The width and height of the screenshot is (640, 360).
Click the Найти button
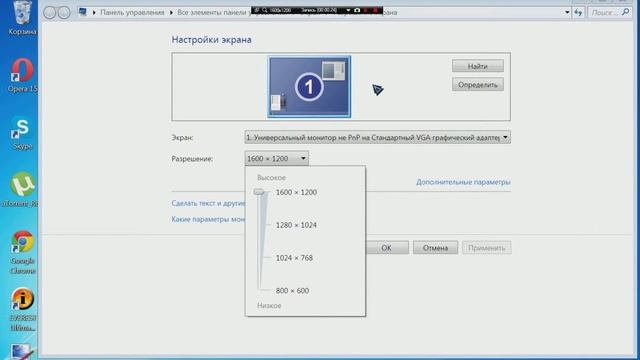[x=478, y=66]
